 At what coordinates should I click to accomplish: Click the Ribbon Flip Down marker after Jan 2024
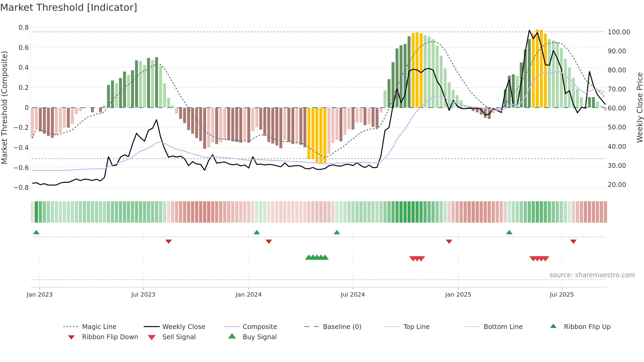pos(269,242)
